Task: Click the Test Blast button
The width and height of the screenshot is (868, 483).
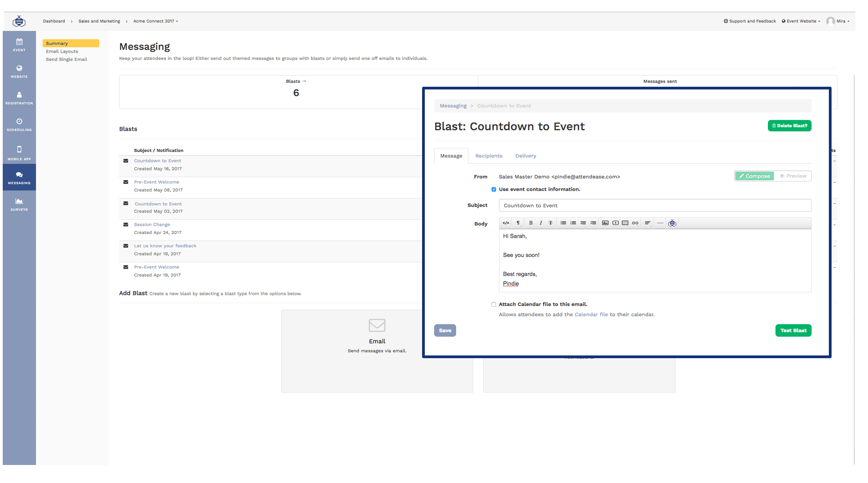Action: [793, 330]
